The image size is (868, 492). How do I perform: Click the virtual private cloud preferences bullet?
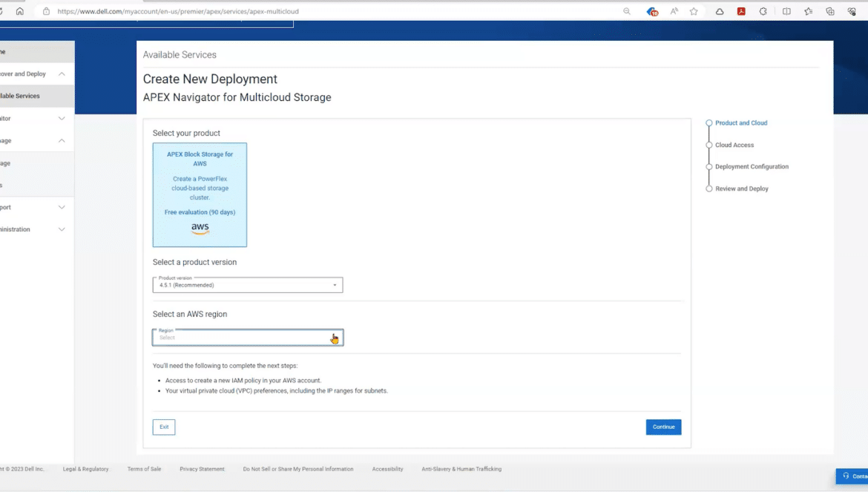[276, 391]
